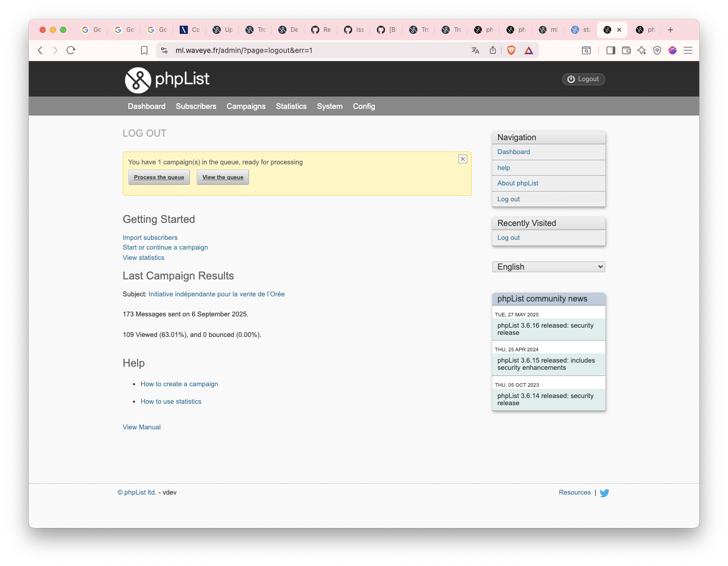728x566 pixels.
Task: Toggle the browser sidebar panel icon
Action: [610, 50]
